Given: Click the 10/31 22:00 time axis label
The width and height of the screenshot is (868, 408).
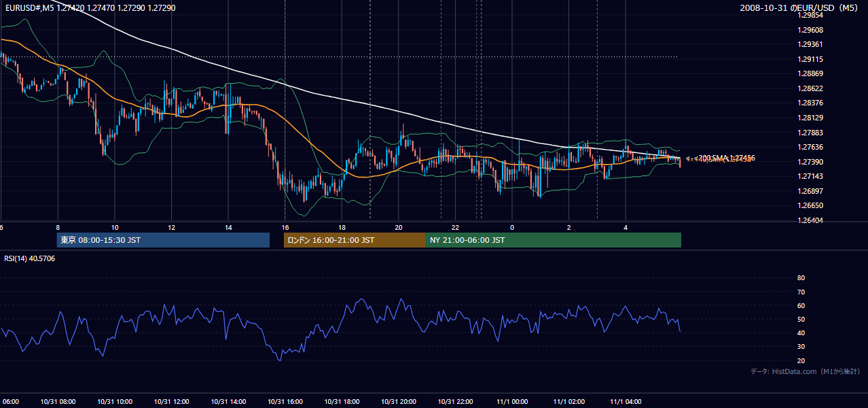Looking at the screenshot, I should 455,401.
